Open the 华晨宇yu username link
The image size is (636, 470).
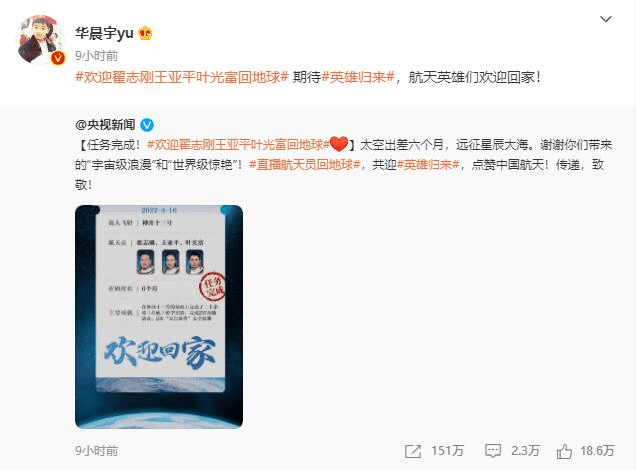pyautogui.click(x=104, y=33)
